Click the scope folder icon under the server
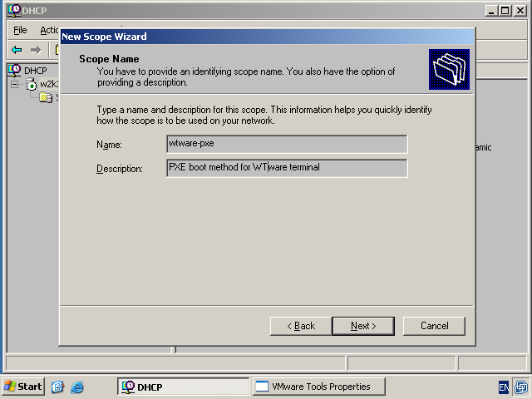Image resolution: width=532 pixels, height=399 pixels. [47, 98]
